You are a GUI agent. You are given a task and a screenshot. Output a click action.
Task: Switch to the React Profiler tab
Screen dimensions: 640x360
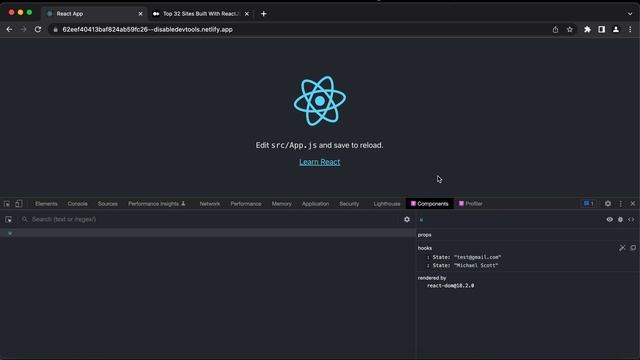[471, 204]
